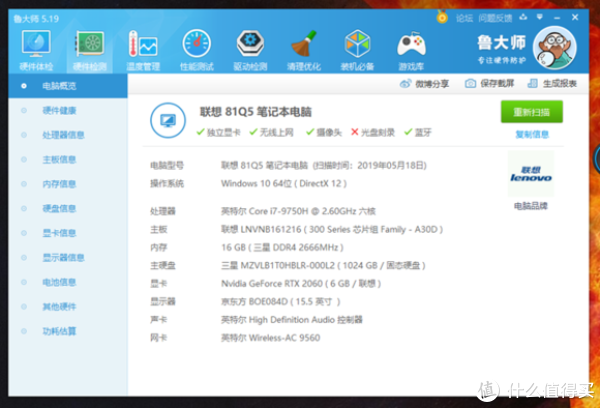Click the round computer monitor icon
This screenshot has width=600, height=408.
tap(168, 121)
